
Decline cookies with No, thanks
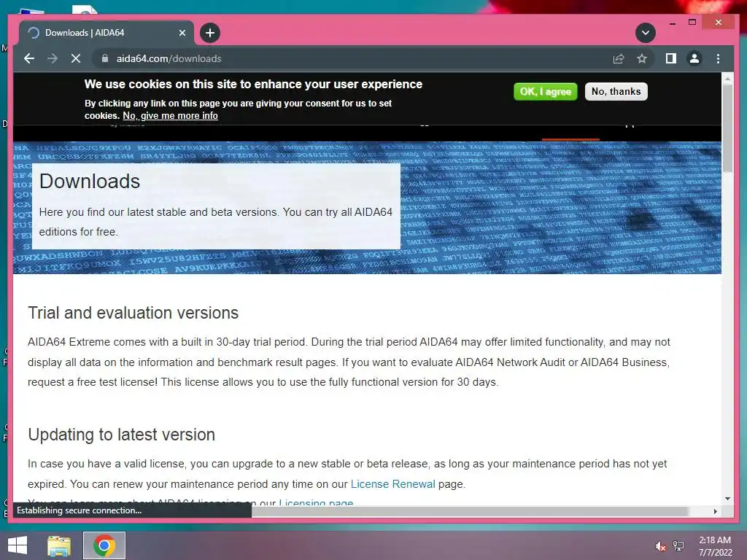pyautogui.click(x=616, y=91)
